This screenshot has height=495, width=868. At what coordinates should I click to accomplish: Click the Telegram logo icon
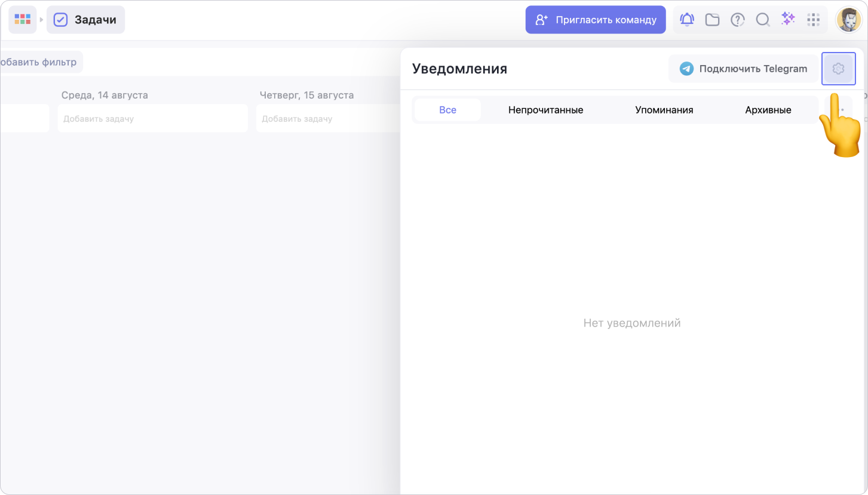point(687,69)
